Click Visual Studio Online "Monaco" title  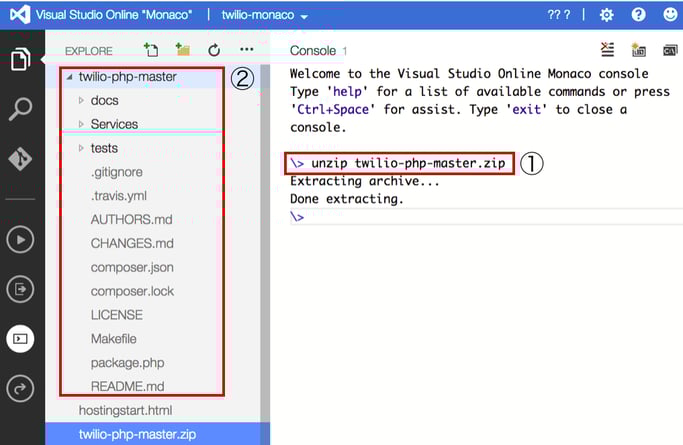click(114, 15)
